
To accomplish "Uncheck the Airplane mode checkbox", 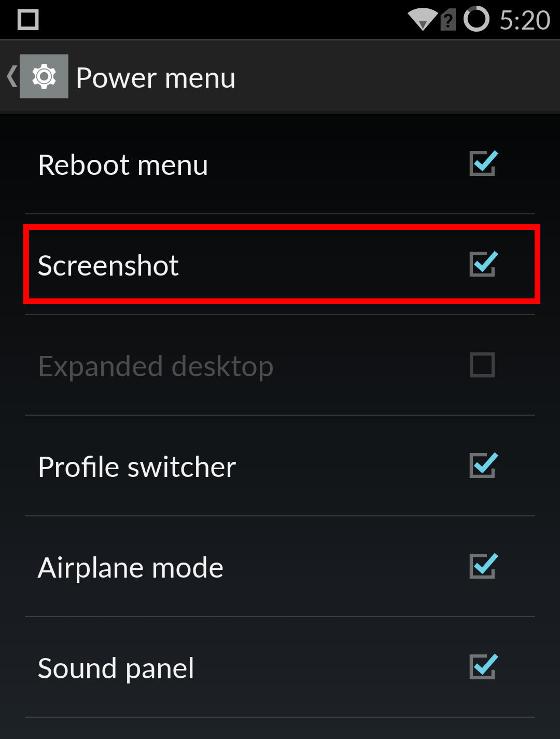I will (483, 566).
